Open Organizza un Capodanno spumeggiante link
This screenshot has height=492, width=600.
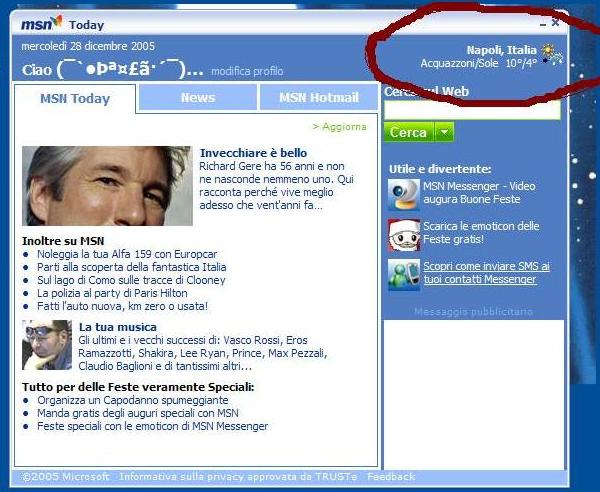pos(133,400)
